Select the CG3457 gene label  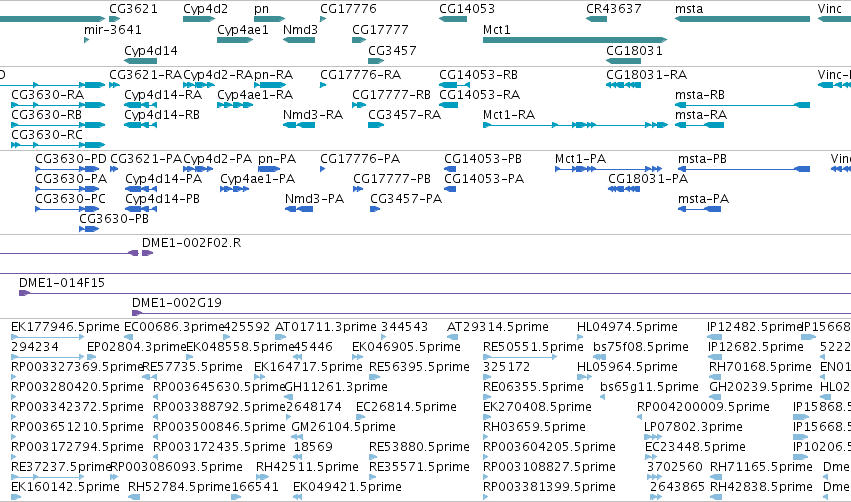coord(392,50)
